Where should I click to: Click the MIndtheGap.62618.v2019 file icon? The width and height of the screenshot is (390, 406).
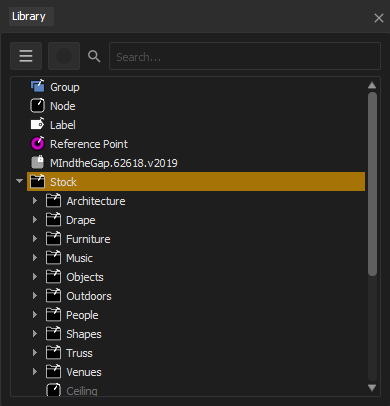[38, 163]
